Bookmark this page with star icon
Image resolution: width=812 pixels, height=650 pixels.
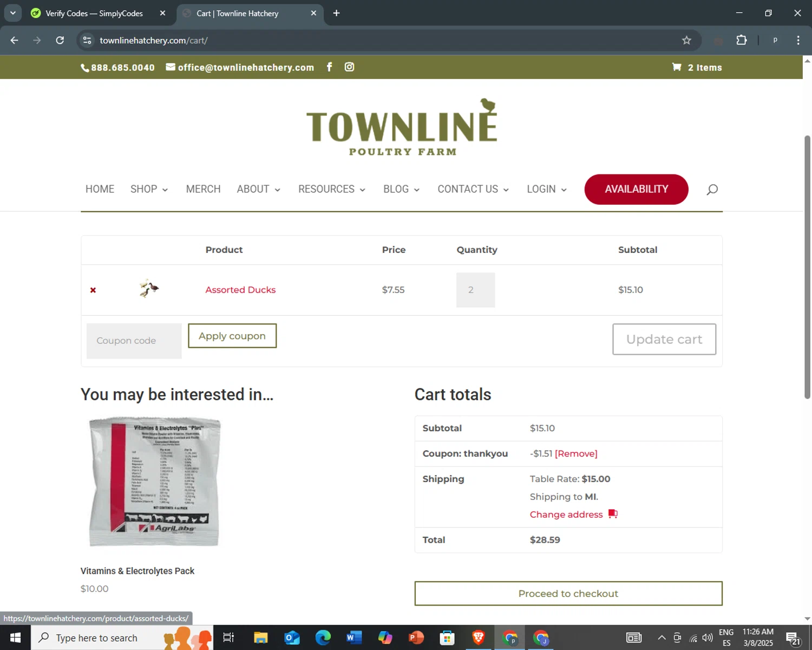point(686,40)
